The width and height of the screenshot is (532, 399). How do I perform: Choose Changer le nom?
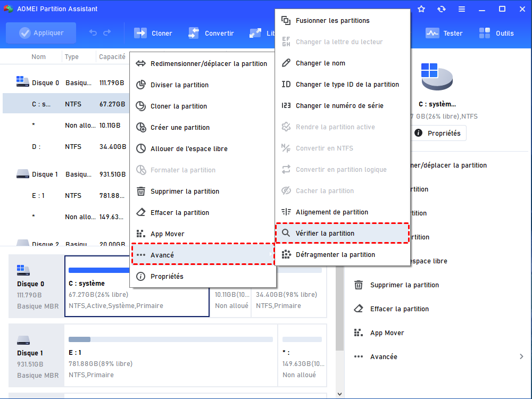pyautogui.click(x=342, y=63)
